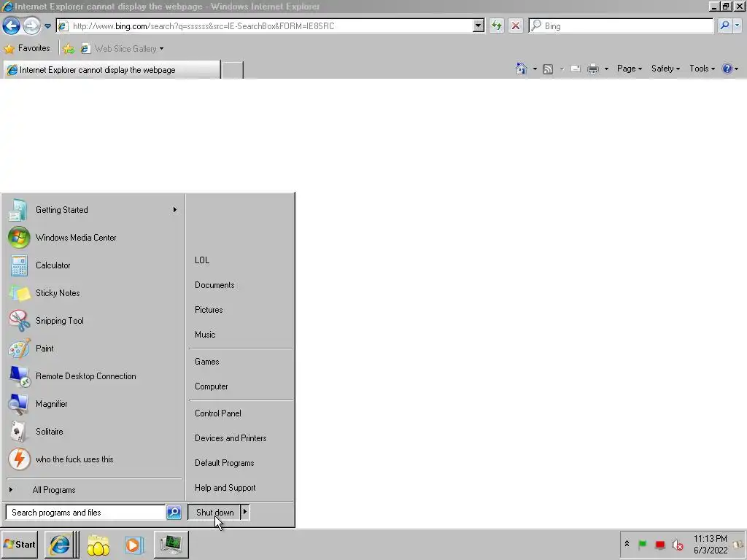Open the Page menu

coord(630,69)
